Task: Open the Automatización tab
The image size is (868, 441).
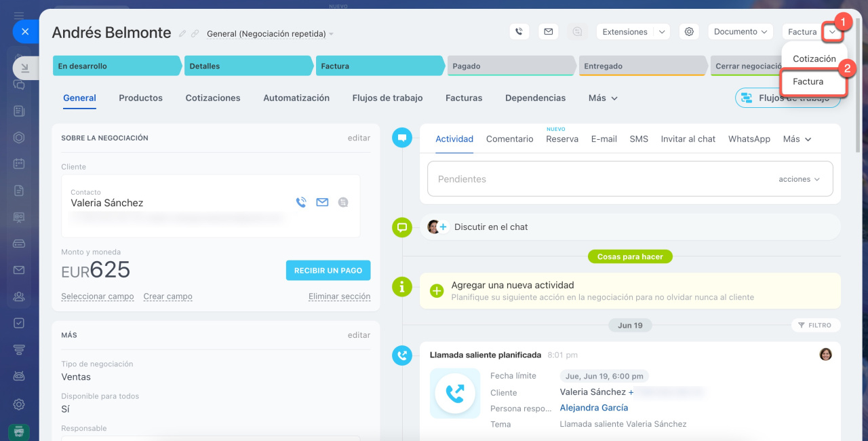Action: pyautogui.click(x=296, y=98)
